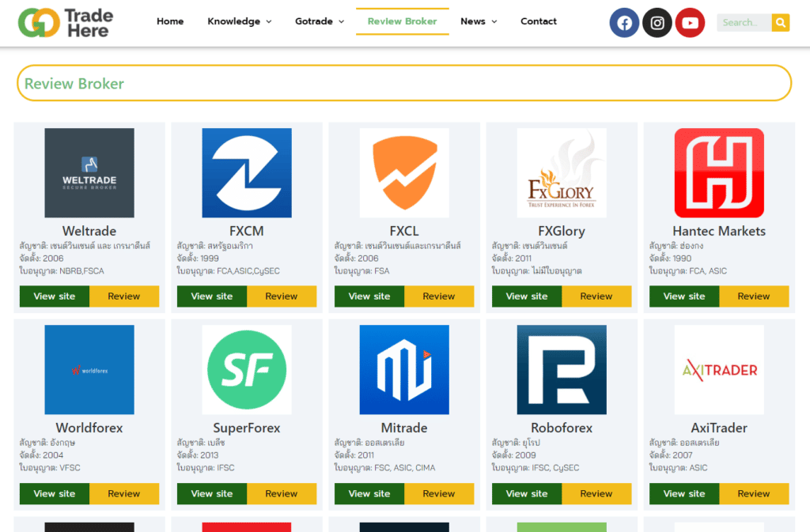Click the SuperForex broker name
810x532 pixels.
tap(247, 428)
